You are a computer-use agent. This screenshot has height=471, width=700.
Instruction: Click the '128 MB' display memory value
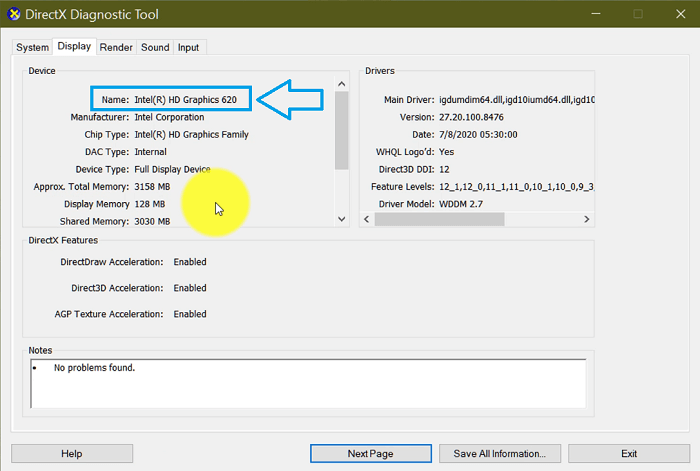[x=150, y=204]
